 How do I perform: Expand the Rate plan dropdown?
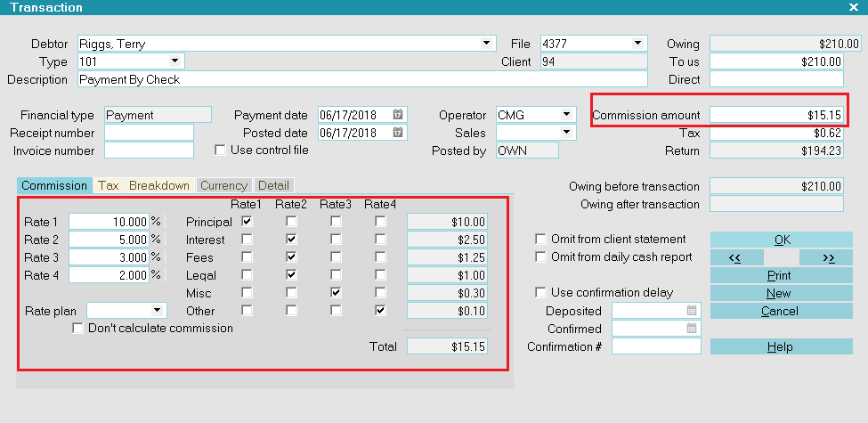point(158,311)
